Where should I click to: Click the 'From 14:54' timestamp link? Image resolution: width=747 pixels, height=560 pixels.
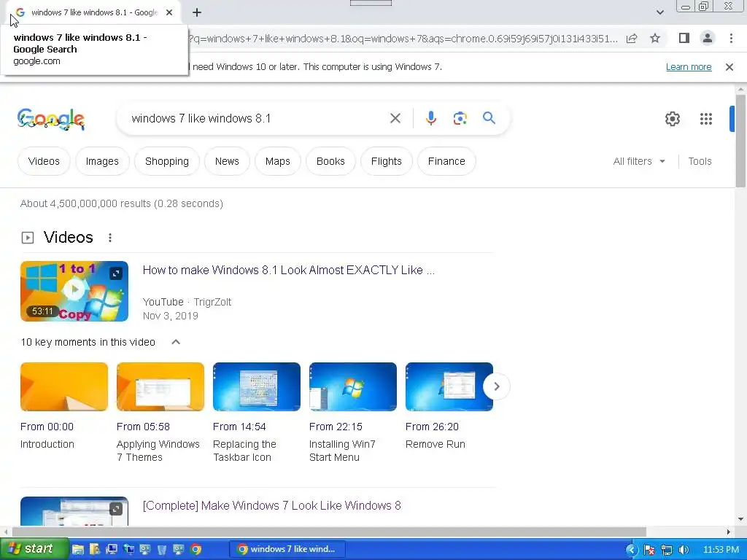239,427
